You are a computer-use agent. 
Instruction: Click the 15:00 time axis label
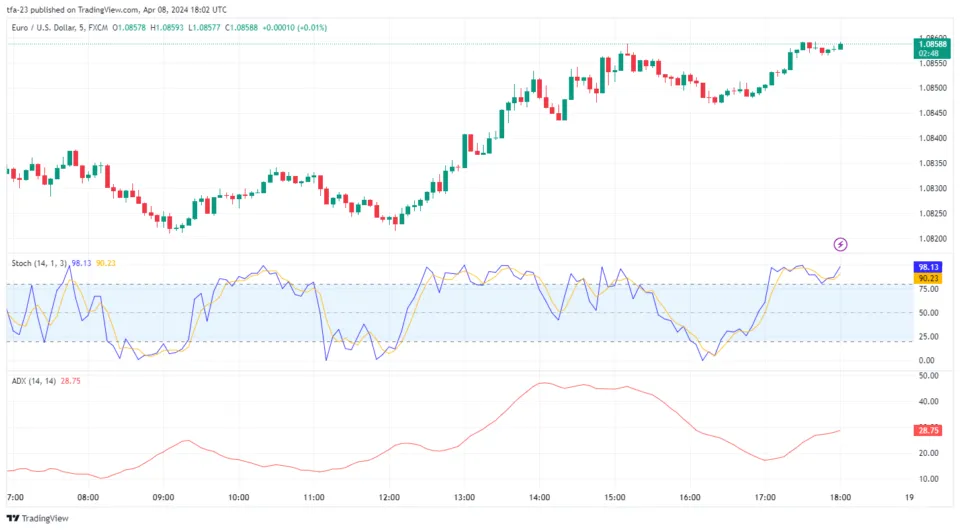click(x=615, y=497)
